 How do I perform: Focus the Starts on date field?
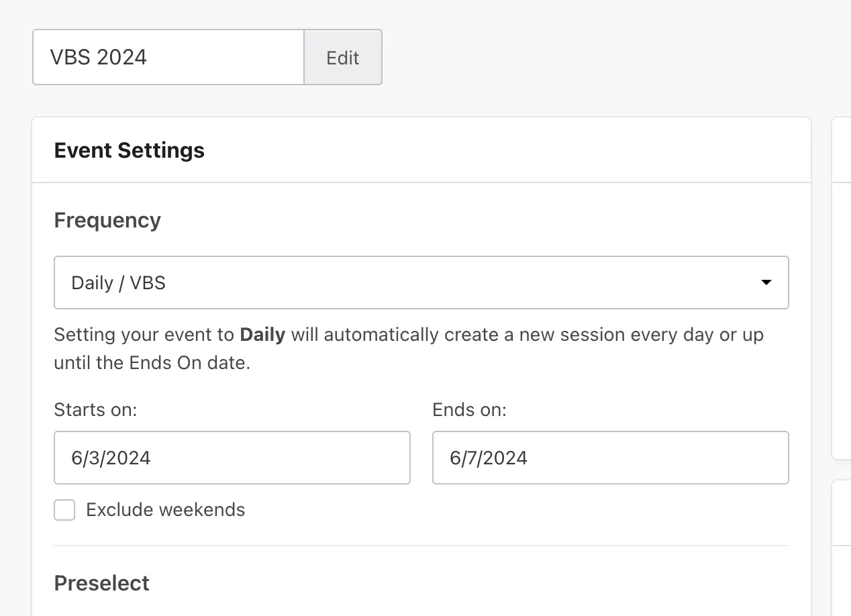[x=232, y=458]
